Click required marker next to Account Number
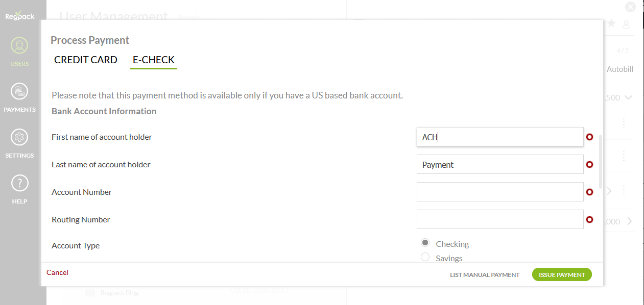The height and width of the screenshot is (305, 644). [x=589, y=192]
